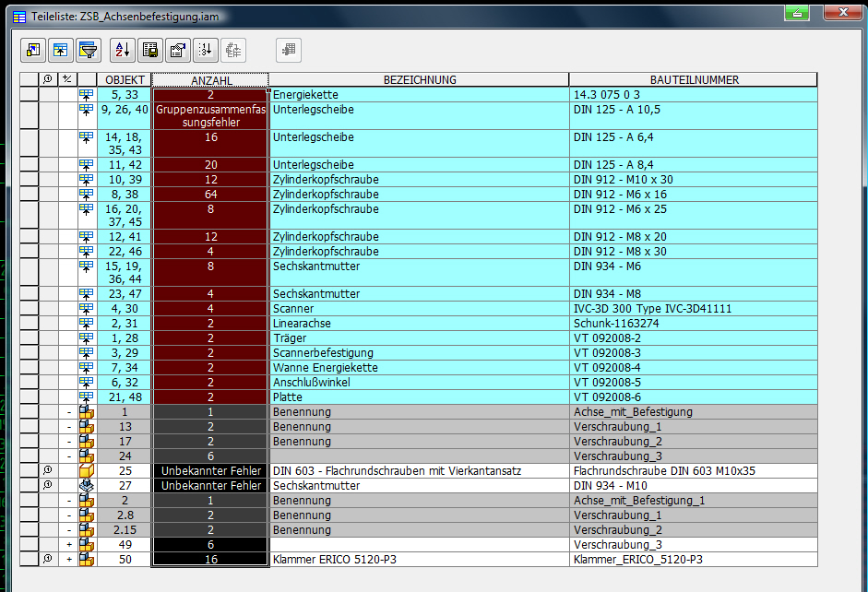Collapse object 13 Verschraubung_1 row
This screenshot has width=868, height=592.
coord(68,427)
